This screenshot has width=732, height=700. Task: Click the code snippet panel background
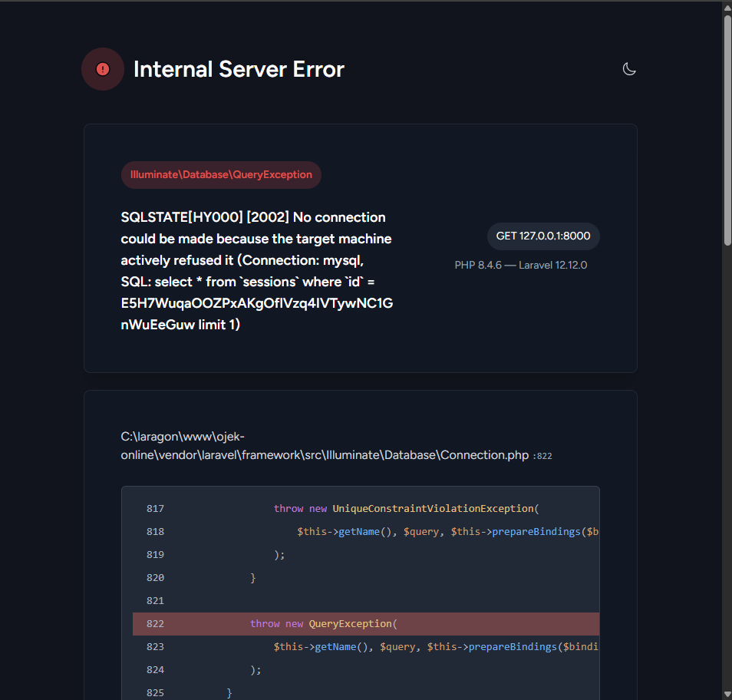(x=460, y=600)
